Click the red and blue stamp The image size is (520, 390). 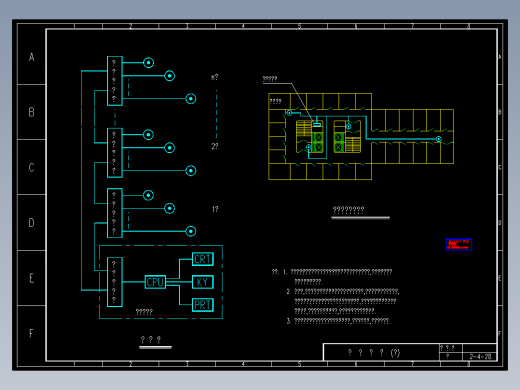pos(459,244)
